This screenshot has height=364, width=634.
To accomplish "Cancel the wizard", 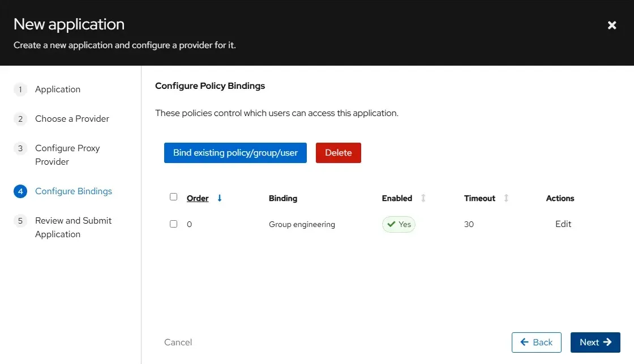I will pos(178,342).
